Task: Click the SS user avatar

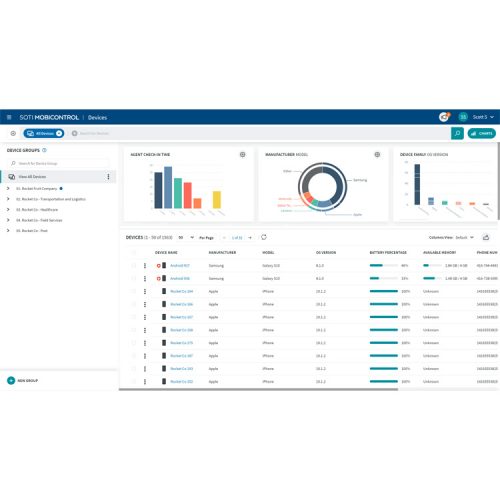Action: (463, 117)
